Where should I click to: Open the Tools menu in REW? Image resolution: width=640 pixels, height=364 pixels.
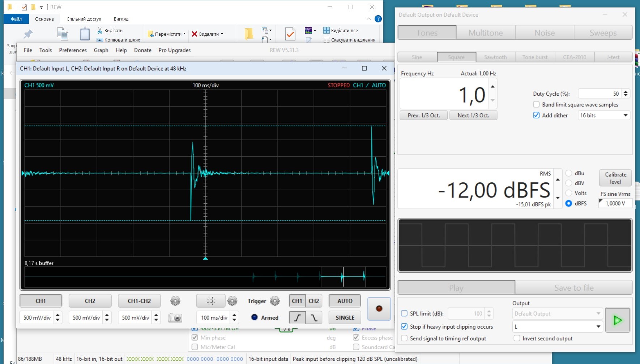[46, 50]
